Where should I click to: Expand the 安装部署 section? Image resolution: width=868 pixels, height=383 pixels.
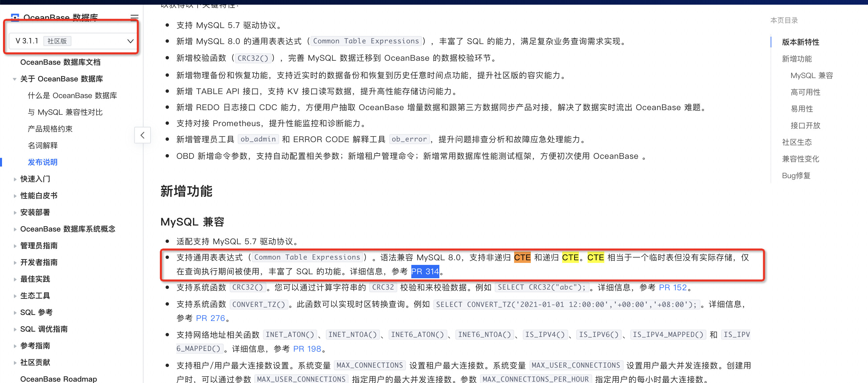click(15, 213)
